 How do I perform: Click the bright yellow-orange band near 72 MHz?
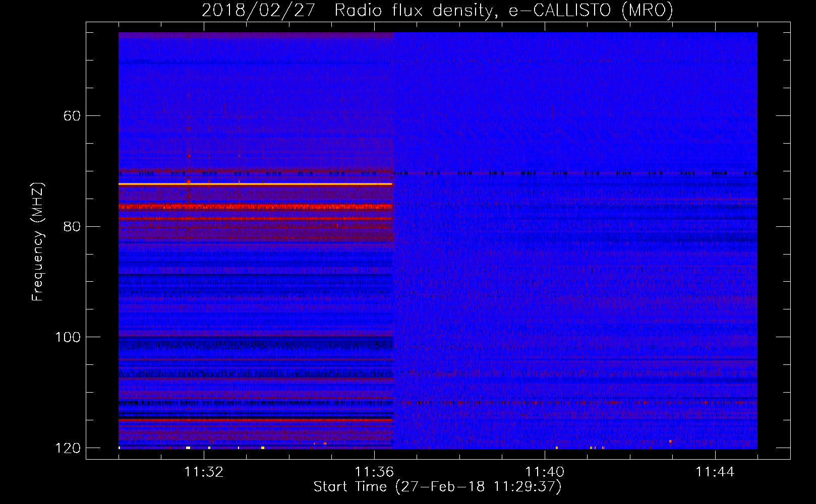[256, 184]
